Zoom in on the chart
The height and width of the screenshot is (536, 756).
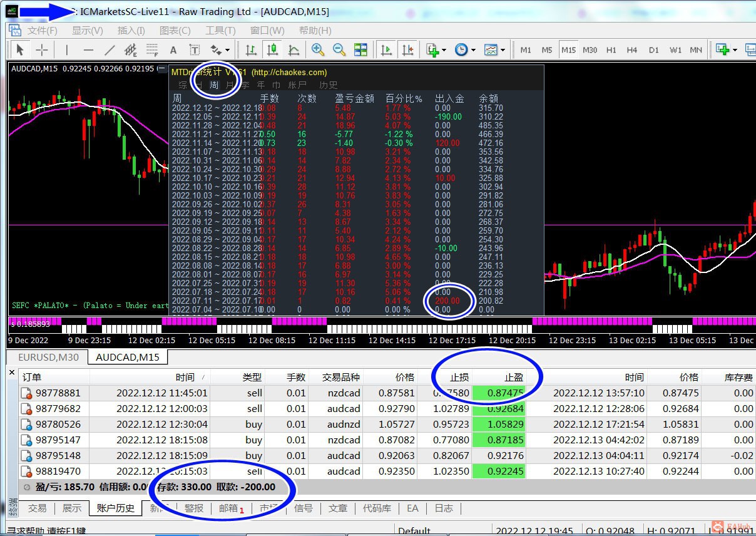point(318,49)
